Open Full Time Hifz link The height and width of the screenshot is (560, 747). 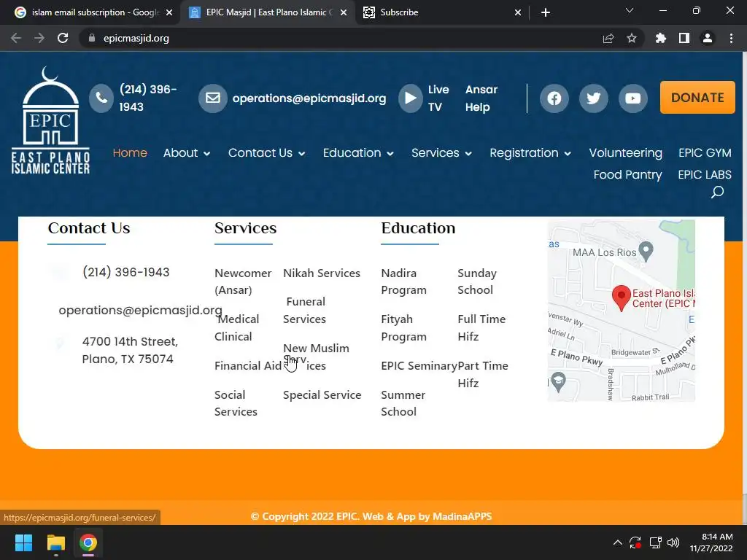(481, 327)
